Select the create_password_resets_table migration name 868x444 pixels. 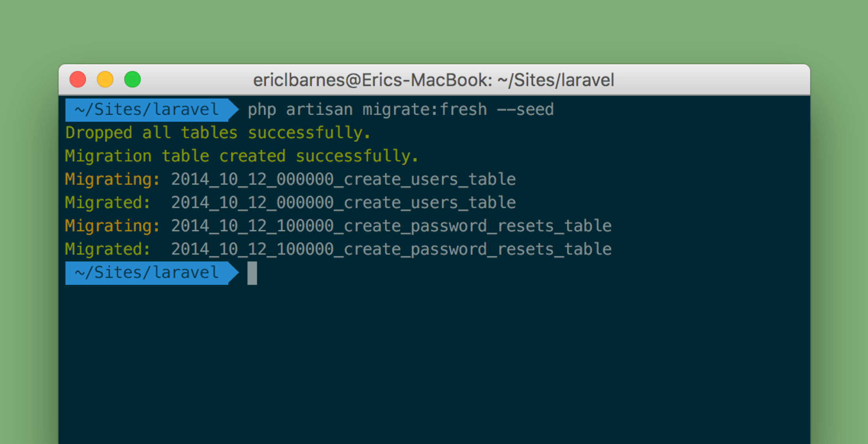[391, 225]
